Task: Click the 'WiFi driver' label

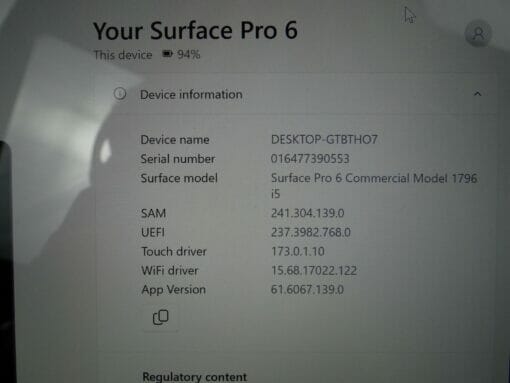Action: [x=170, y=270]
